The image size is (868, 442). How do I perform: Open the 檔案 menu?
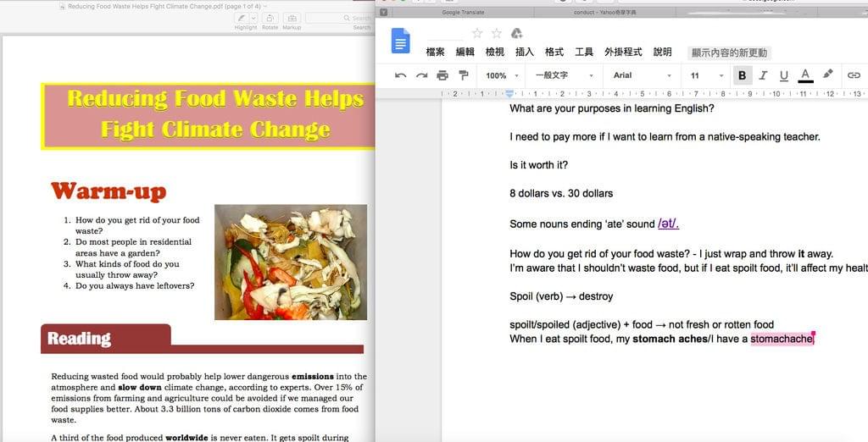point(435,52)
